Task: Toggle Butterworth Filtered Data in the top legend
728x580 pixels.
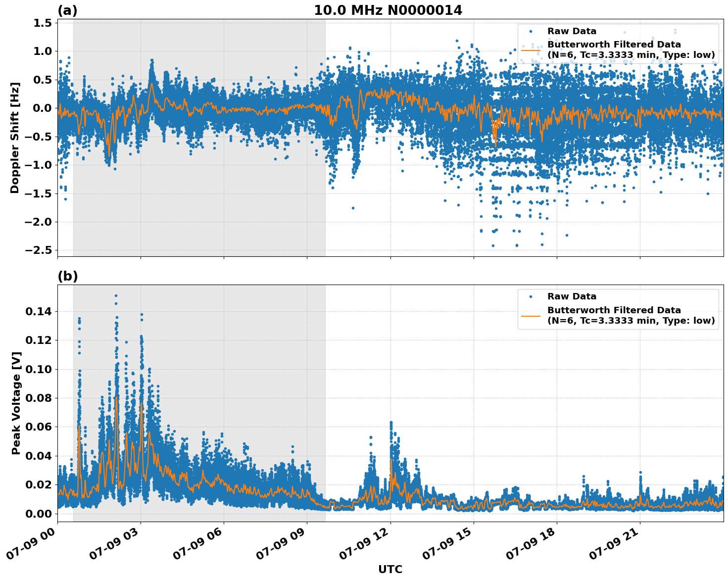Action: click(614, 44)
